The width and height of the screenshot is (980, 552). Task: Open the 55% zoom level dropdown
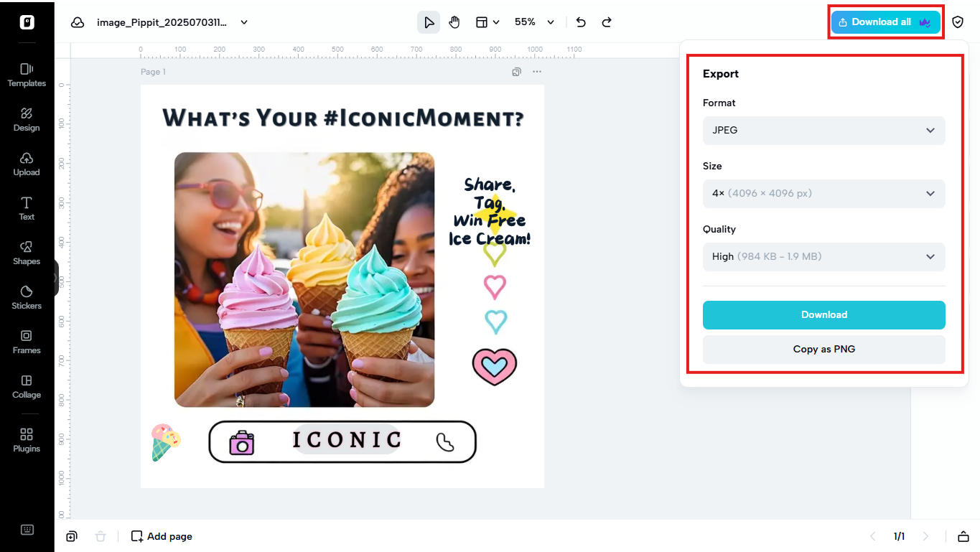coord(535,22)
